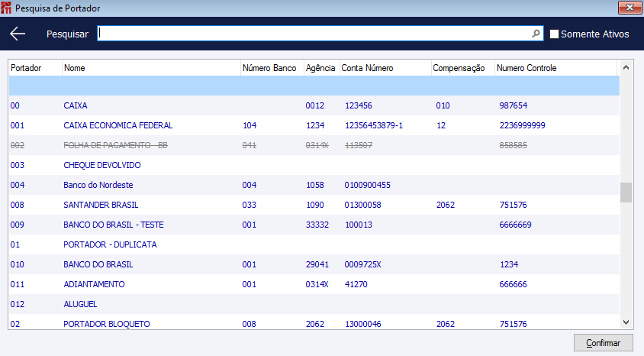Click portador code 011
Image resolution: width=644 pixels, height=356 pixels.
tap(18, 284)
